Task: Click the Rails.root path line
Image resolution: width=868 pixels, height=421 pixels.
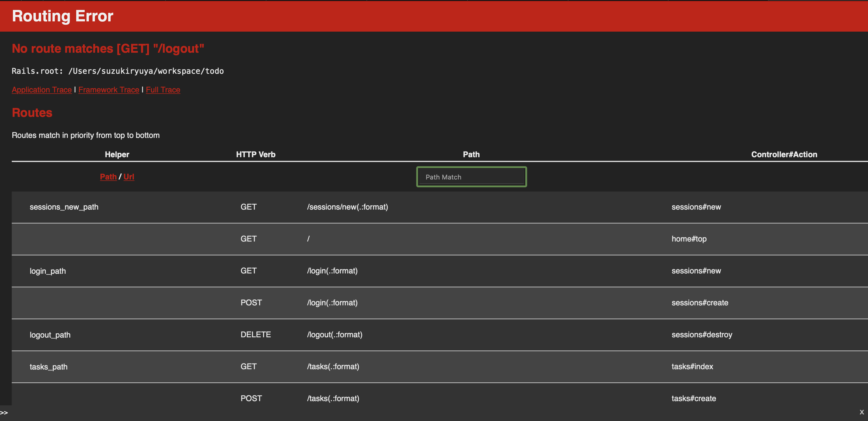Action: click(118, 71)
